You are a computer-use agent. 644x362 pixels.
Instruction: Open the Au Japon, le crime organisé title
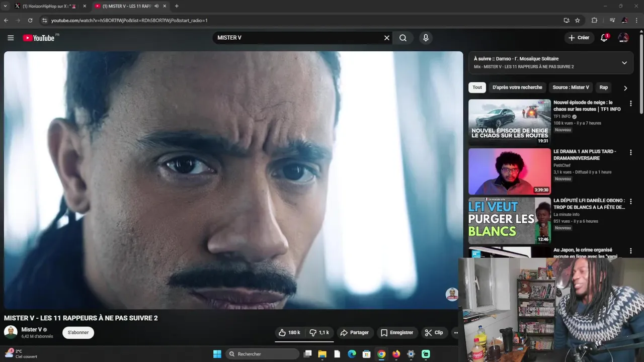(586, 253)
